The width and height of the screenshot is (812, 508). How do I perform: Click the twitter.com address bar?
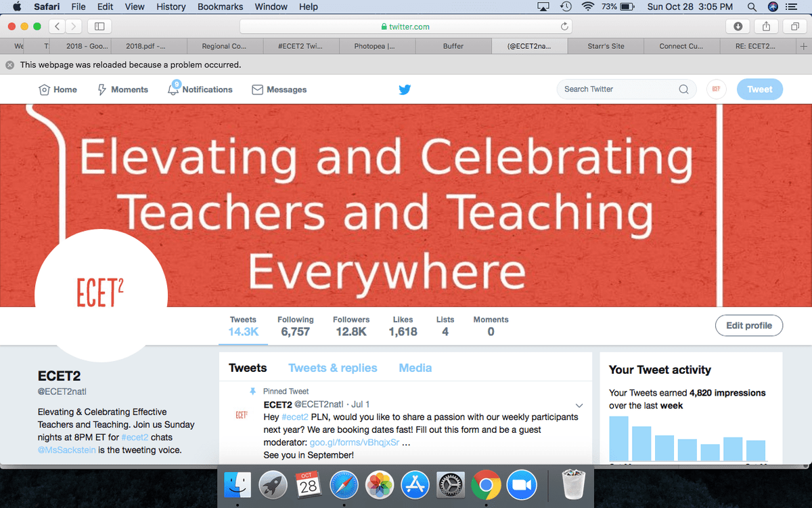coord(406,26)
